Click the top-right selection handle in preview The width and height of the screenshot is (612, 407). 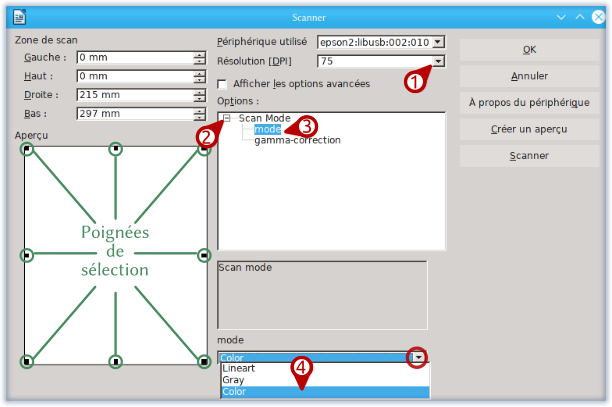coord(204,149)
